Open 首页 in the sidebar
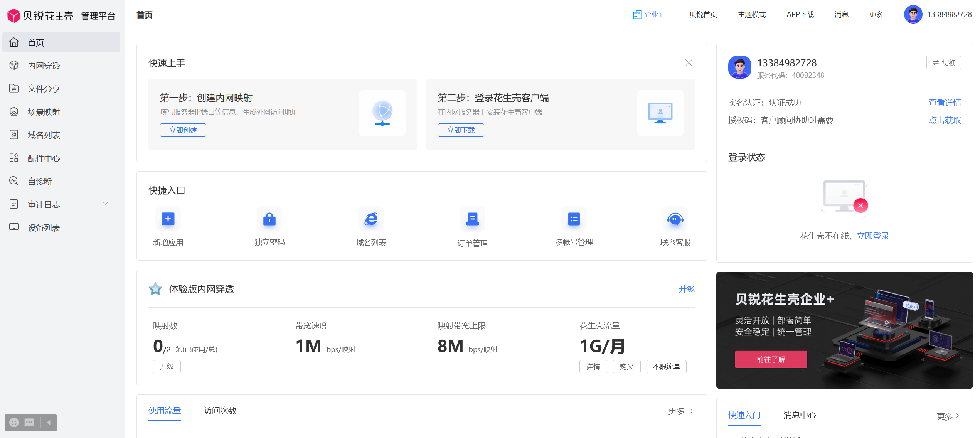This screenshot has height=438, width=980. pyautogui.click(x=61, y=42)
